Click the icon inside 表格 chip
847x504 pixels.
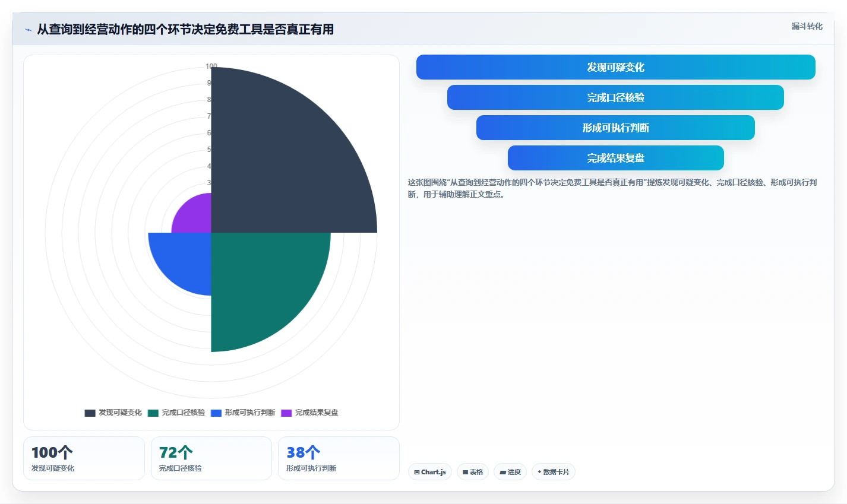466,473
